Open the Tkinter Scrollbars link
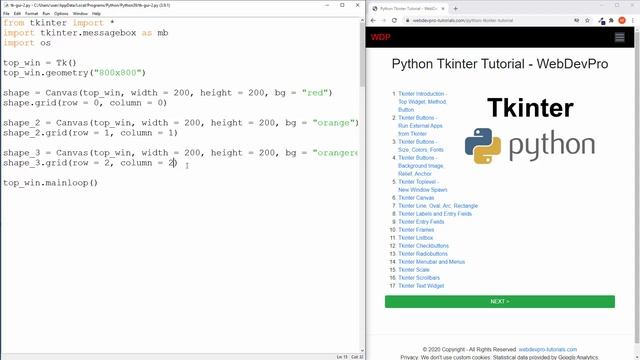The height and width of the screenshot is (360, 640). [x=419, y=278]
